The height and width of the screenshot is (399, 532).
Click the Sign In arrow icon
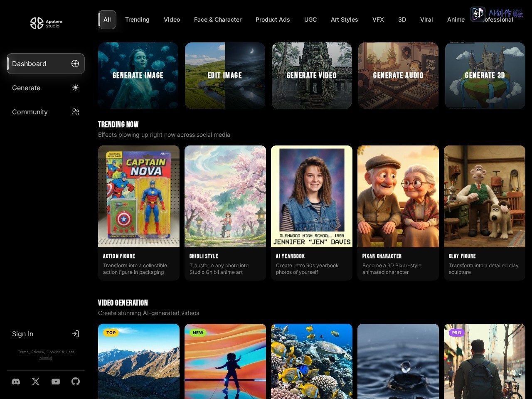click(75, 334)
